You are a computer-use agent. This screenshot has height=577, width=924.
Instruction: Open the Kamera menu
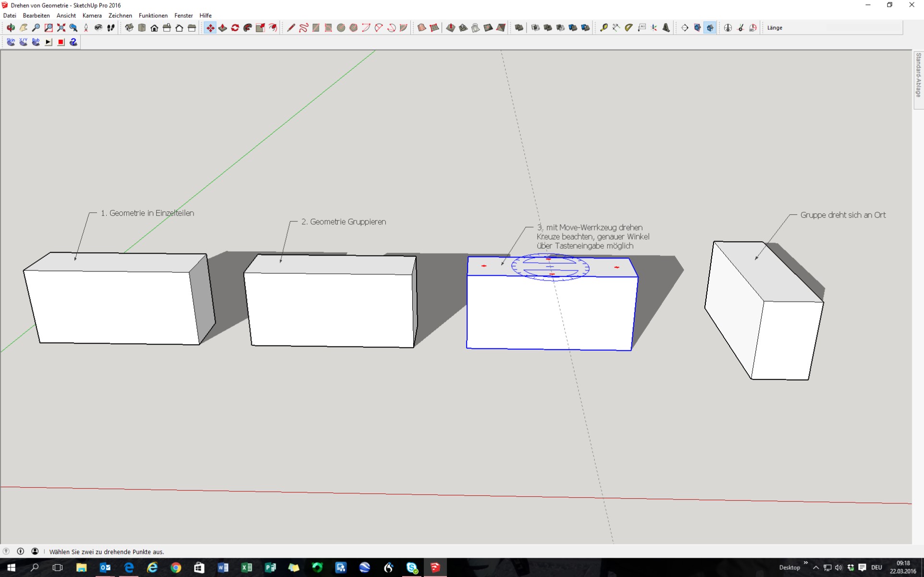click(x=92, y=15)
